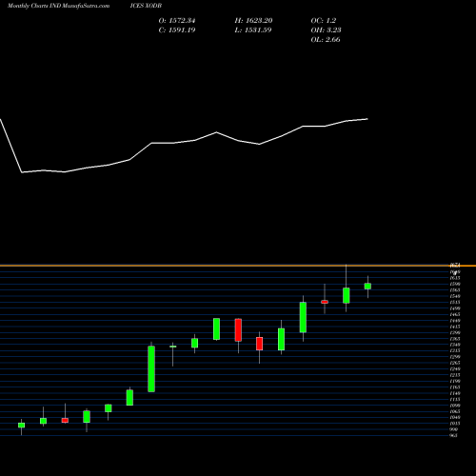
Task: Click the 965 price axis label
Action: [454, 435]
